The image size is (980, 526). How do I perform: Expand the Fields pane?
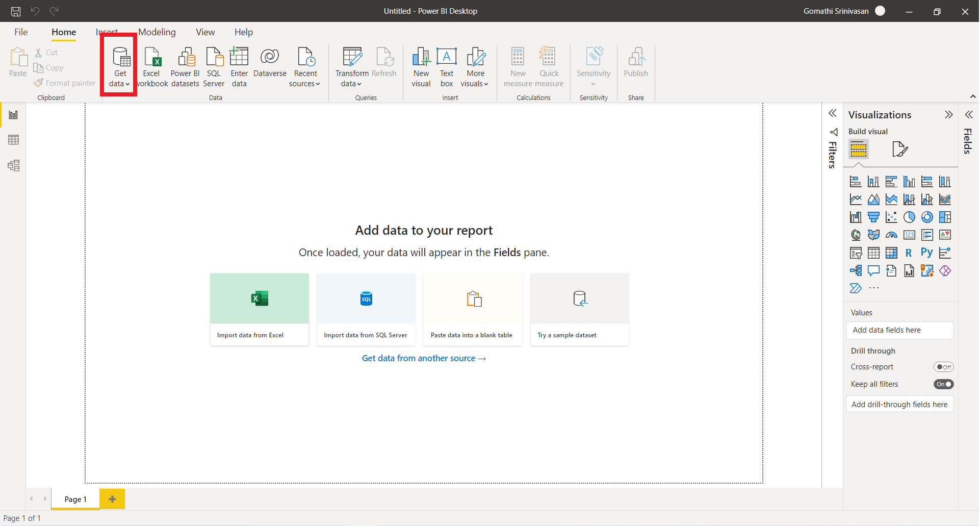(969, 115)
